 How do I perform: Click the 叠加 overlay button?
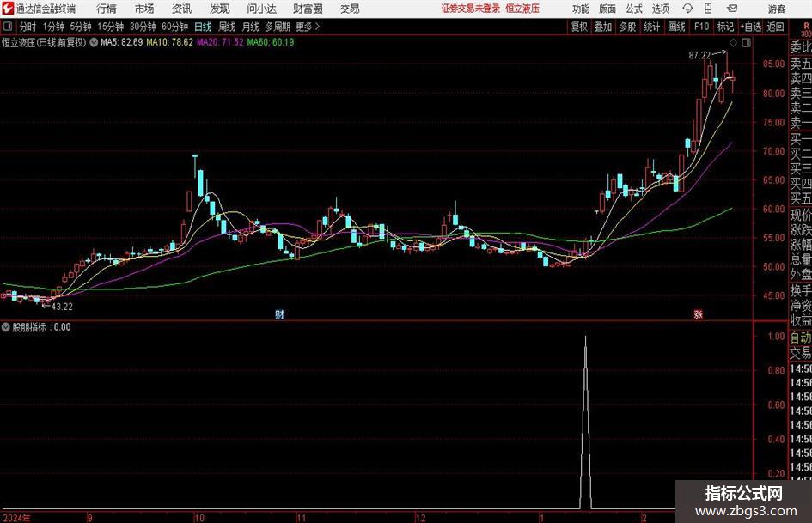click(x=603, y=27)
